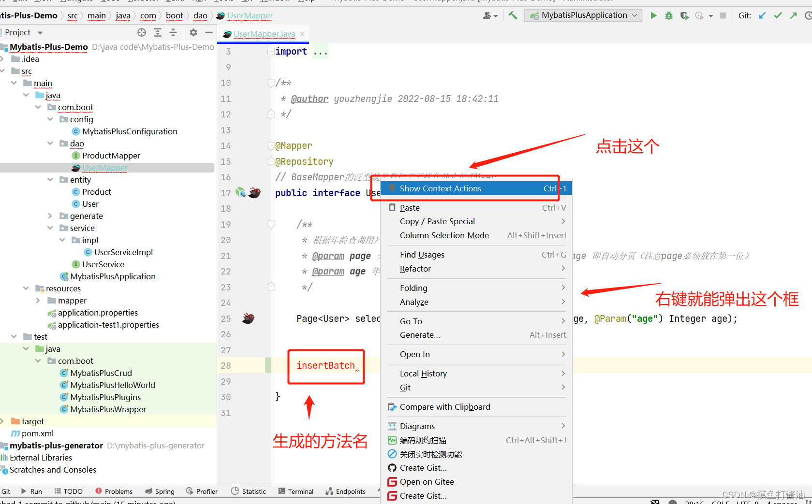
Task: Choose Find Usages in context menu
Action: 476,255
